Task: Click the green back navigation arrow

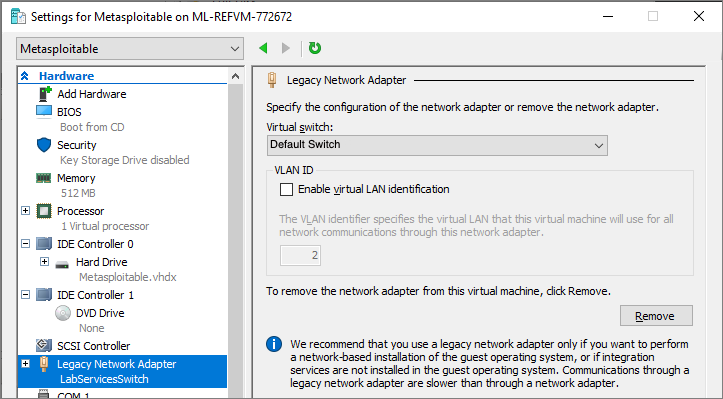Action: click(x=263, y=48)
